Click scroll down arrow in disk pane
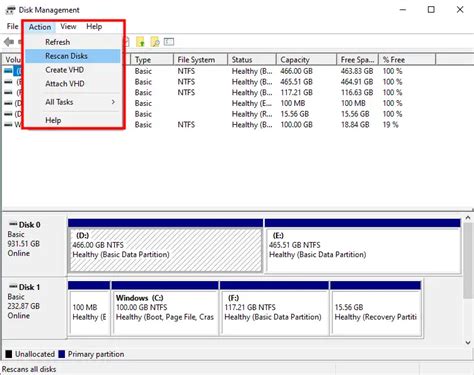The height and width of the screenshot is (375, 474). (x=468, y=343)
